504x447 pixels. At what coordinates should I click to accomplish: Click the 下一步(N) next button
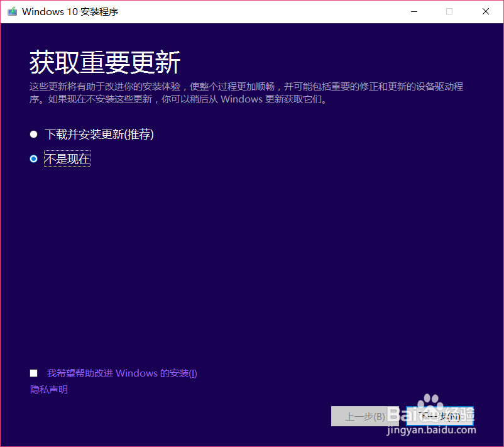point(440,416)
